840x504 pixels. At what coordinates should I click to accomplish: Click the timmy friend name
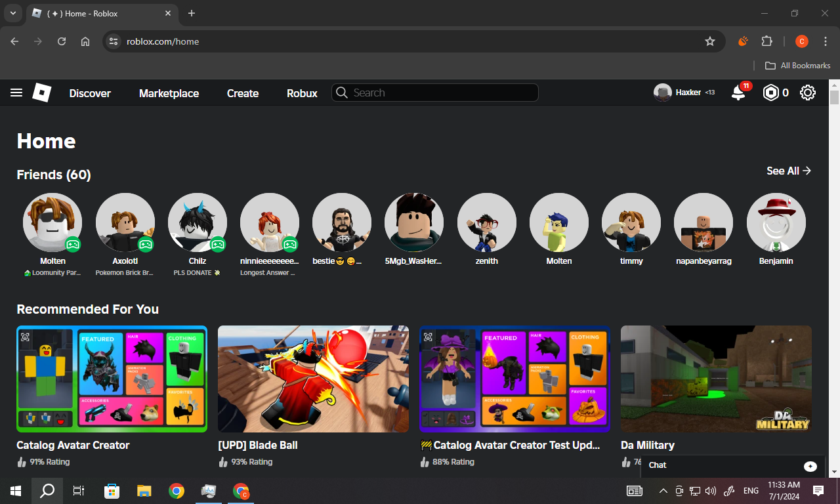[631, 261]
